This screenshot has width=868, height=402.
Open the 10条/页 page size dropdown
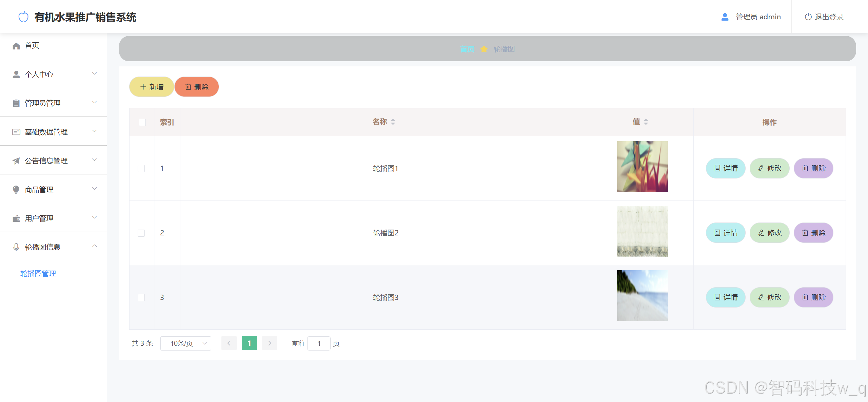point(186,343)
